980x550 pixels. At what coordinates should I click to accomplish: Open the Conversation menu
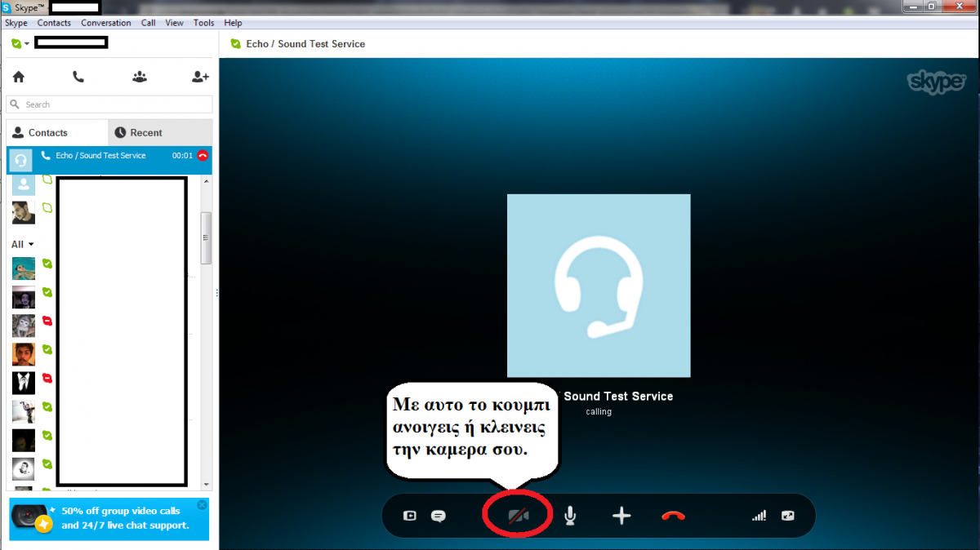[x=106, y=23]
